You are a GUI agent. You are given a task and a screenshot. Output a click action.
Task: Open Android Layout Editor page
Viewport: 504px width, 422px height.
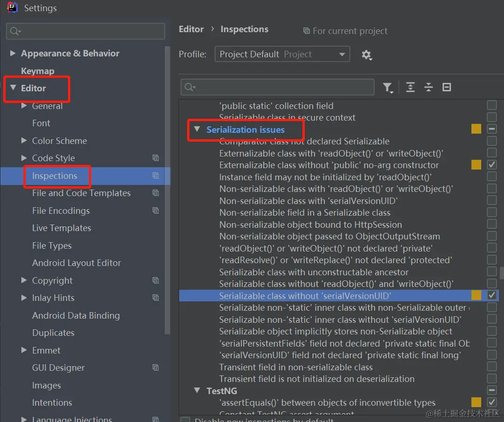76,263
